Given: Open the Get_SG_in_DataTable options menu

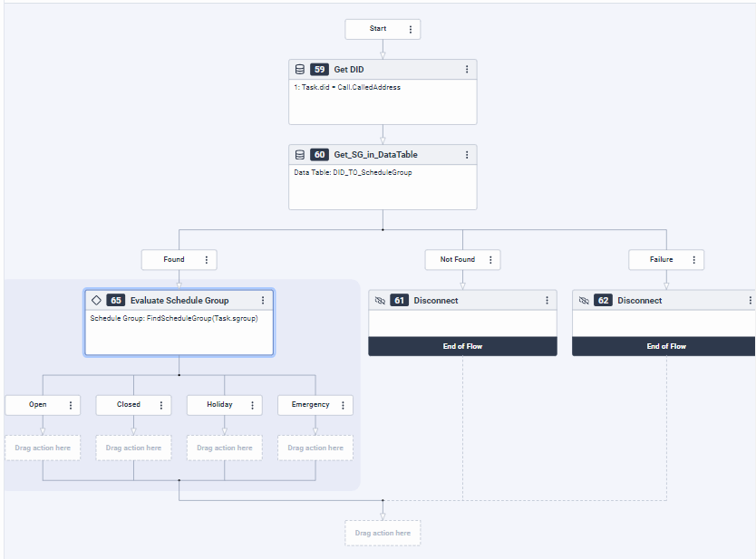Looking at the screenshot, I should pos(467,155).
